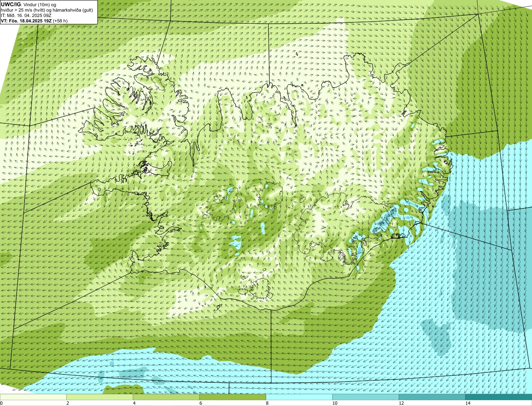Click the line "hviður > 25 m/s (hvítt) og hámarkshviða (gult)"
This screenshot has width=532, height=406.
tap(47, 10)
